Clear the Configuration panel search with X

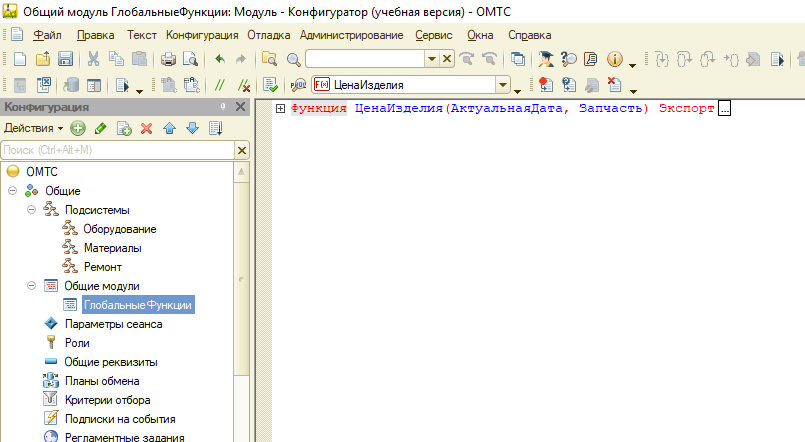241,150
